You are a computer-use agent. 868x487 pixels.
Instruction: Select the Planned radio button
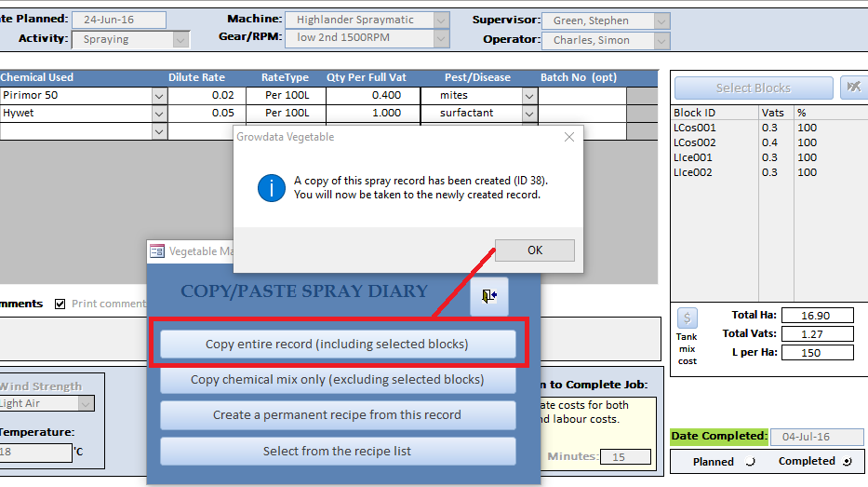pyautogui.click(x=751, y=462)
